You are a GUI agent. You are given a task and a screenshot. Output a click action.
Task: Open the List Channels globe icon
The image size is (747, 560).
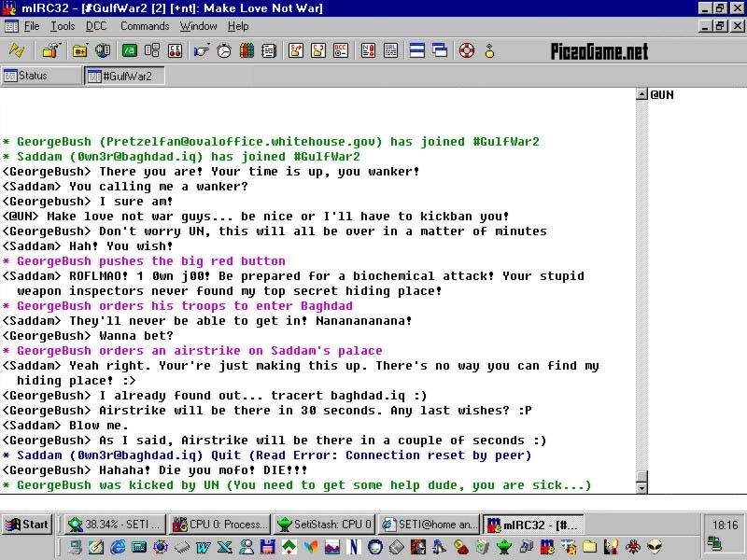tap(103, 50)
